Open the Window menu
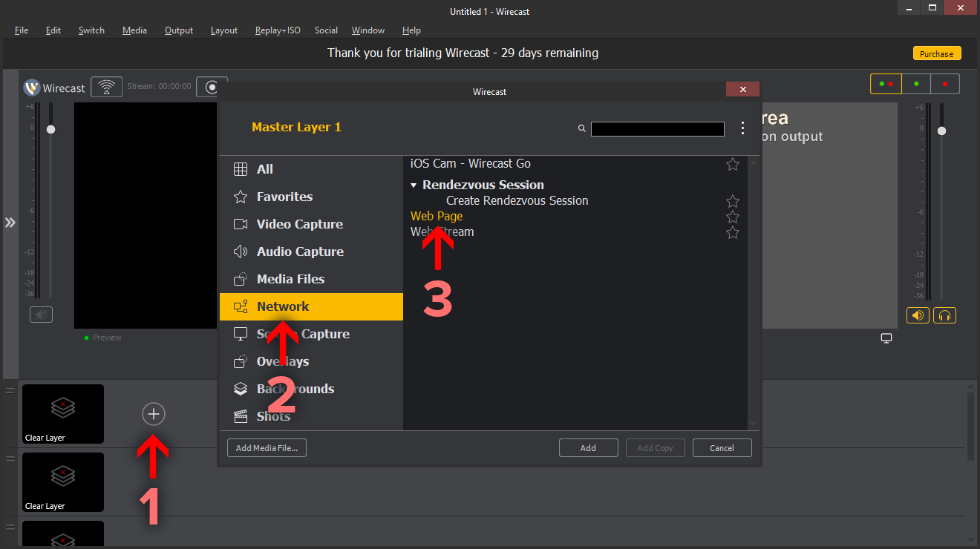The width and height of the screenshot is (980, 549). click(x=368, y=30)
